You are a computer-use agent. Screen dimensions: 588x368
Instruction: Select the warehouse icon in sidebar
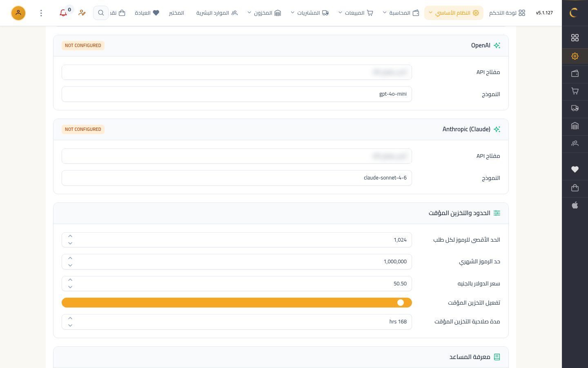click(575, 126)
